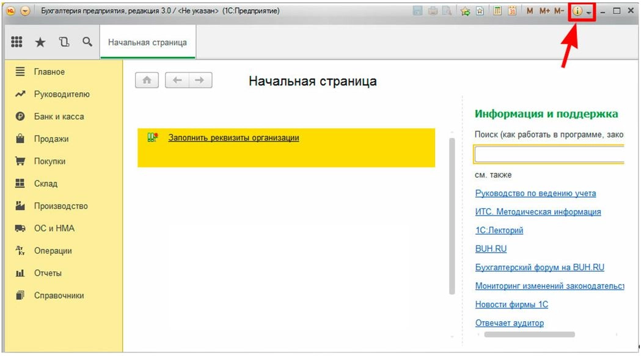644x356 pixels.
Task: Click the M+ memory add button
Action: (544, 12)
